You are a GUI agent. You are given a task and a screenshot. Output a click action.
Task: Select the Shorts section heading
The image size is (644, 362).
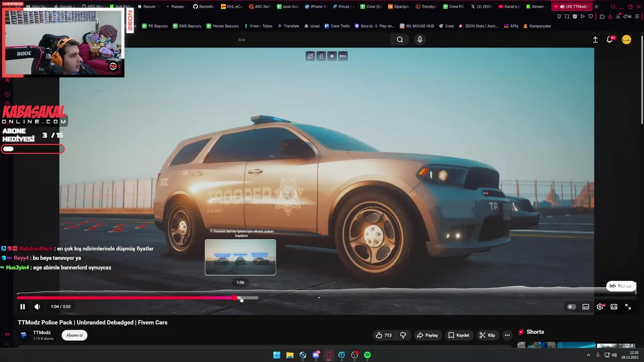click(535, 332)
